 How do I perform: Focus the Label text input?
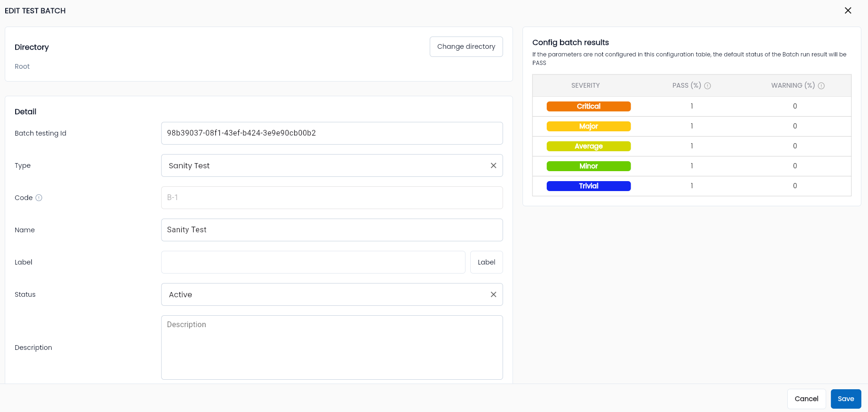tap(313, 262)
